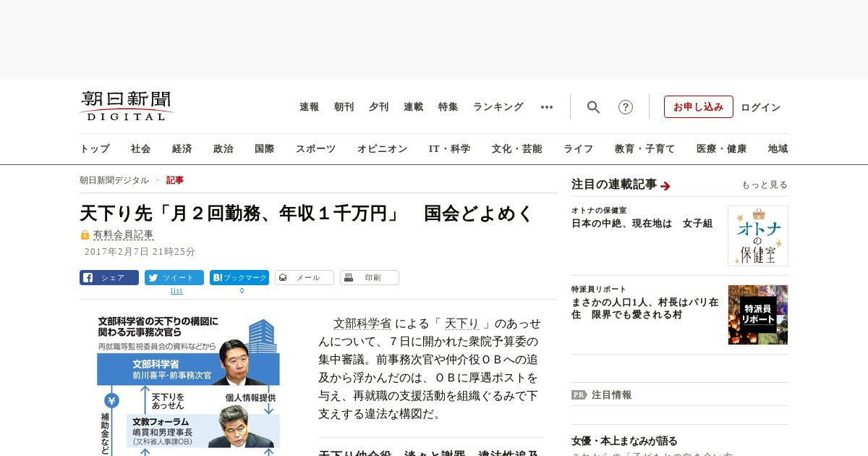Click the red arrow beside 注目の連載記事
The height and width of the screenshot is (456, 868).
[x=665, y=186]
